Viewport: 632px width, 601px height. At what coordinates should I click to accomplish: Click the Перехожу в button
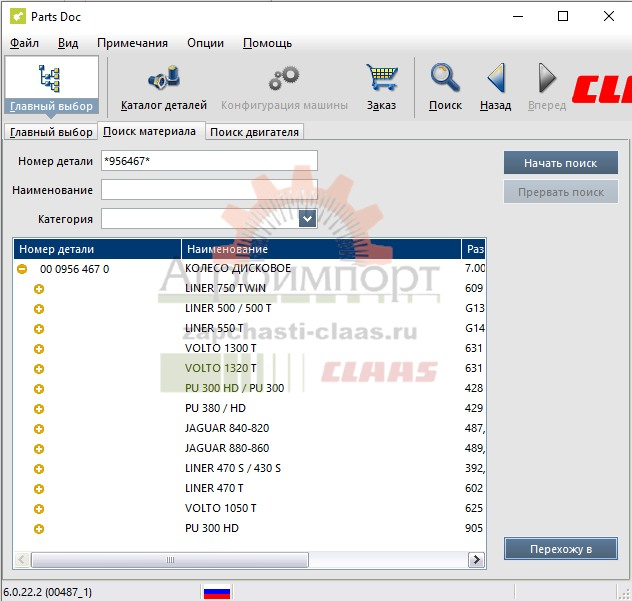click(x=560, y=548)
